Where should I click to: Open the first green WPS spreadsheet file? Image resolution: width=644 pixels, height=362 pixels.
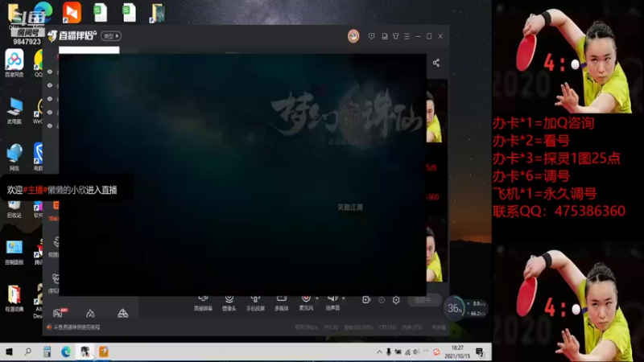tap(100, 12)
